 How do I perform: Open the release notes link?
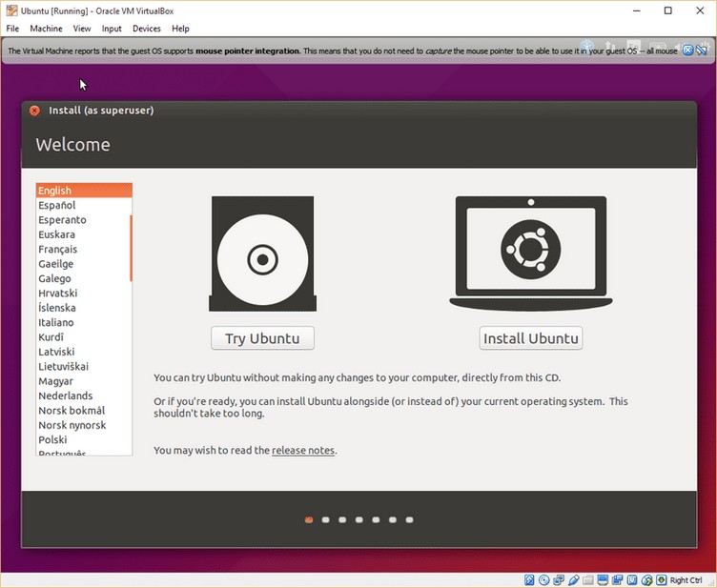pyautogui.click(x=303, y=450)
